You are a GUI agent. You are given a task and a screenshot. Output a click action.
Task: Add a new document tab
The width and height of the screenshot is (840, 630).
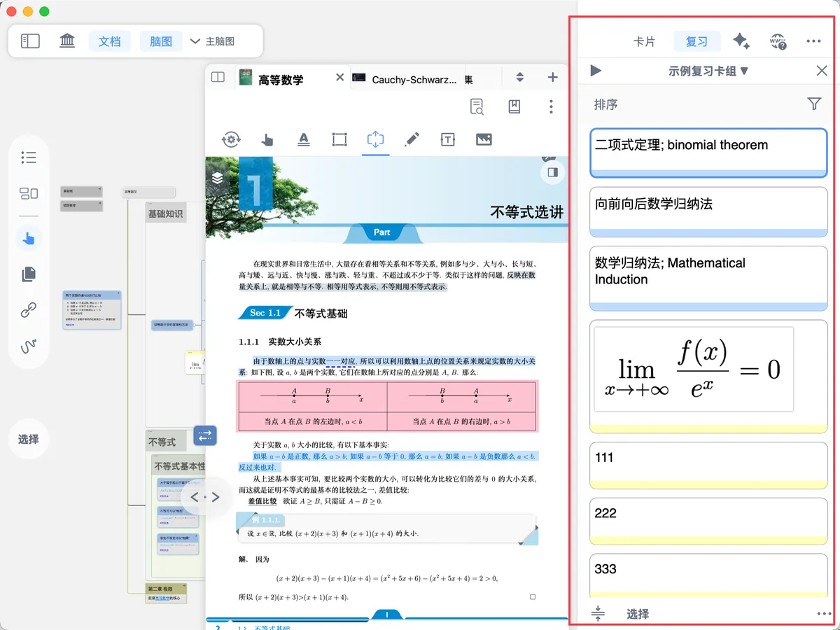coord(552,77)
